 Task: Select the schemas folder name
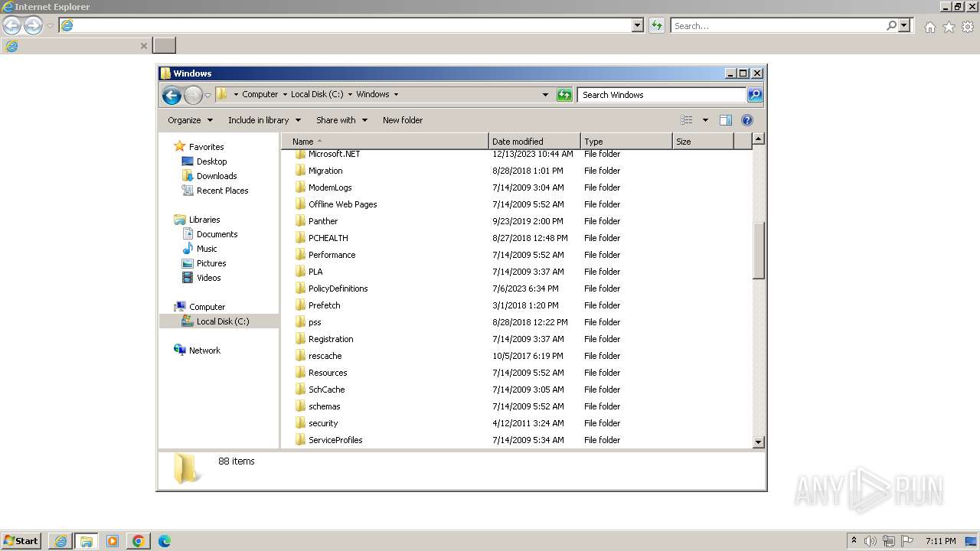pyautogui.click(x=324, y=406)
